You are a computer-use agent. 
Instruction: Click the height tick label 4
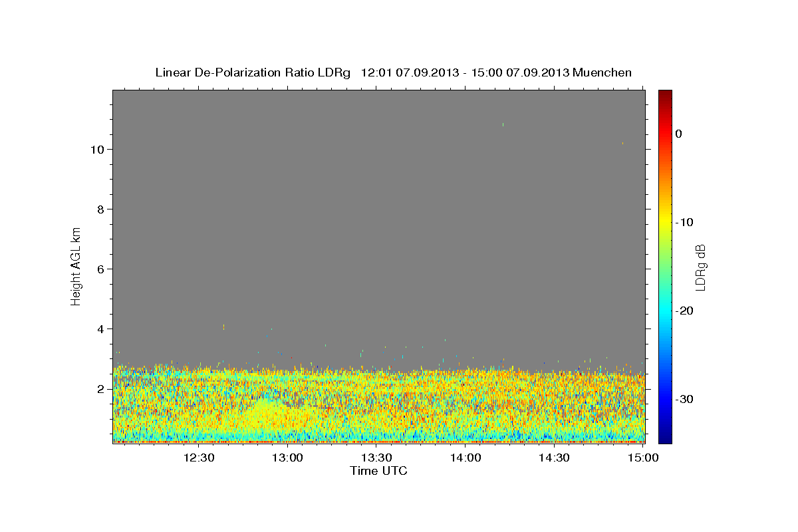point(102,329)
